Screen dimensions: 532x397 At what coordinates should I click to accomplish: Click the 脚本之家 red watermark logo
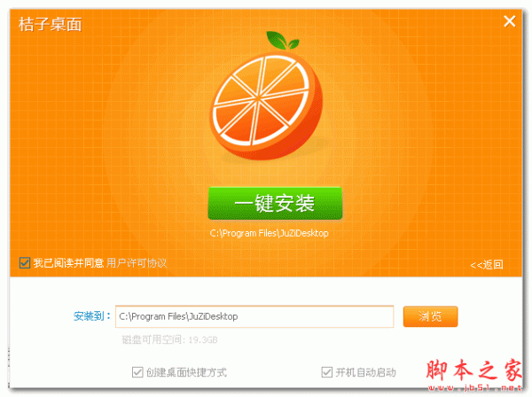(474, 370)
